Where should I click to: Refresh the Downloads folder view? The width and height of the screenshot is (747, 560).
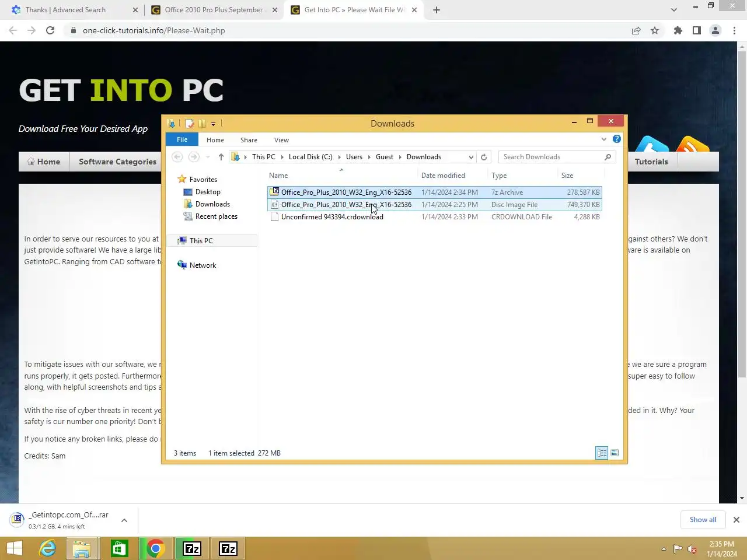(484, 157)
